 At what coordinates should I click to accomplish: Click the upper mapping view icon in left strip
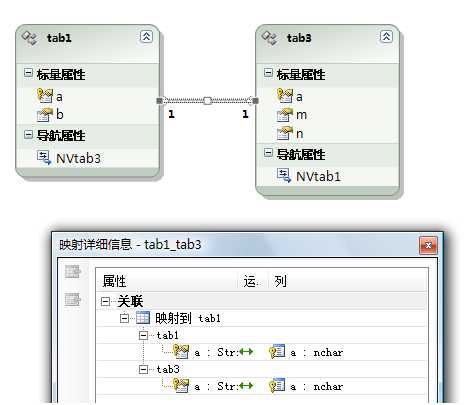(73, 272)
